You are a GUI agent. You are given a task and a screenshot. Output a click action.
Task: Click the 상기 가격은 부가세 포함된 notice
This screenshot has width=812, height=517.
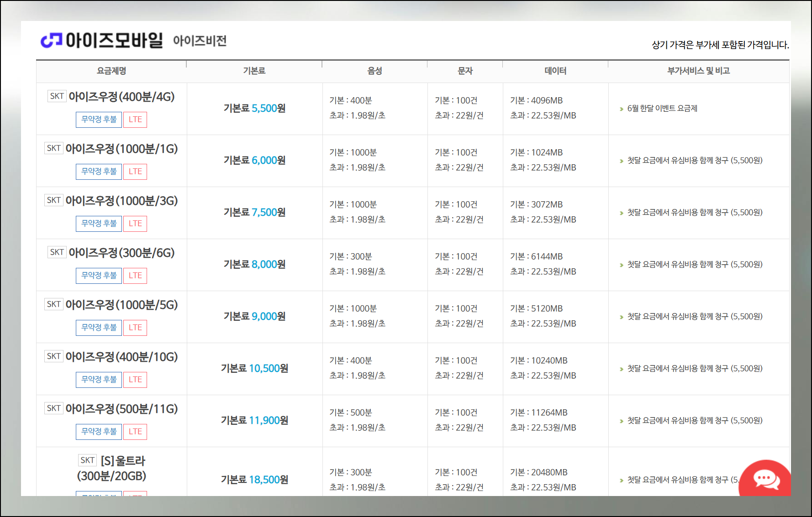(x=720, y=45)
